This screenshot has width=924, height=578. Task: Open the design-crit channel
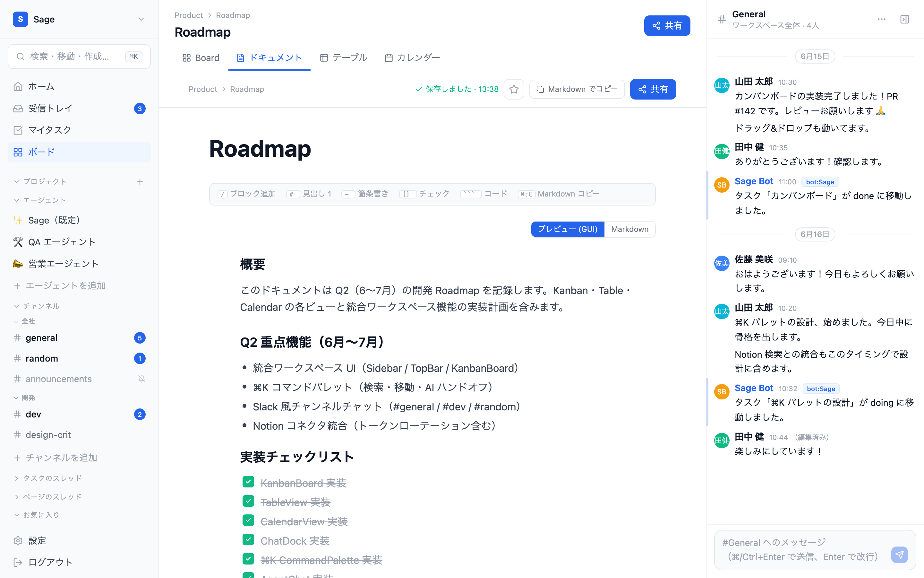tap(79, 435)
